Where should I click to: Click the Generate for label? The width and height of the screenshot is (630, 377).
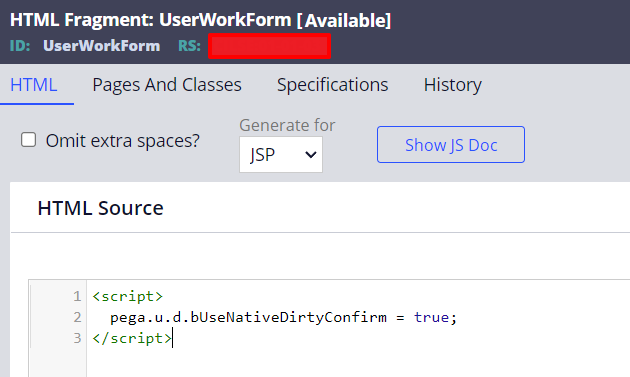coord(287,125)
